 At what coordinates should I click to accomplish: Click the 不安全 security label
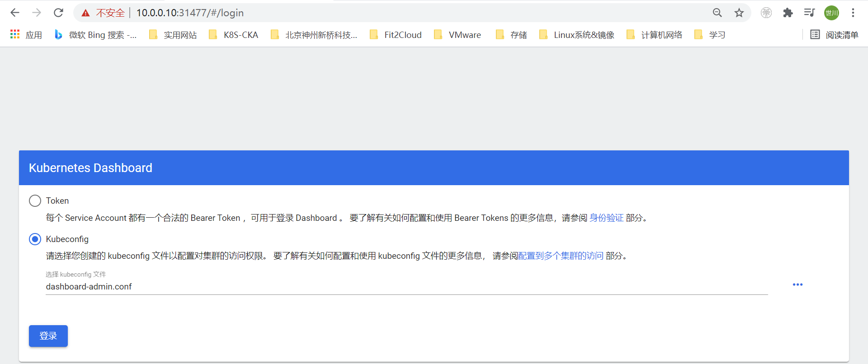110,13
